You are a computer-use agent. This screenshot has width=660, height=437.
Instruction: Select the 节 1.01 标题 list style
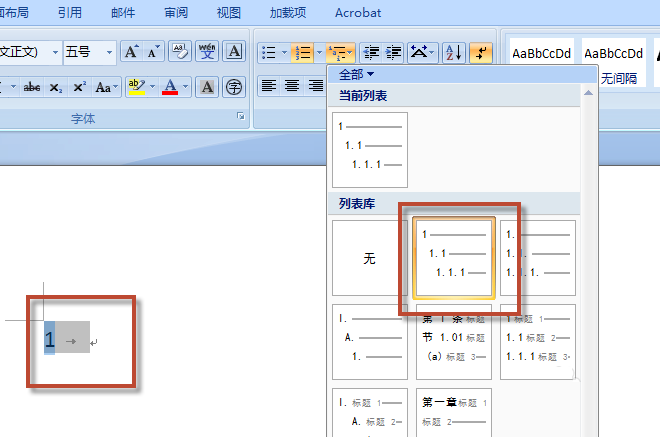pyautogui.click(x=454, y=342)
